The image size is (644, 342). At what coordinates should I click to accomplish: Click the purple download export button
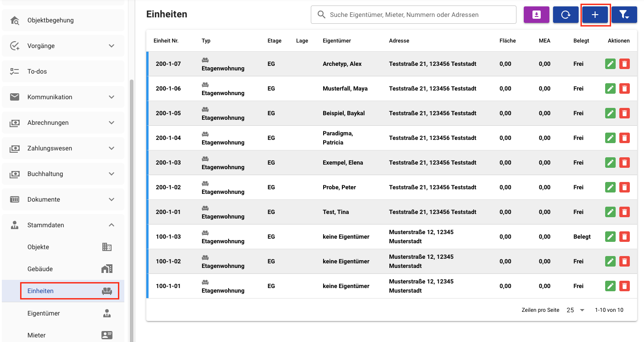(x=537, y=15)
